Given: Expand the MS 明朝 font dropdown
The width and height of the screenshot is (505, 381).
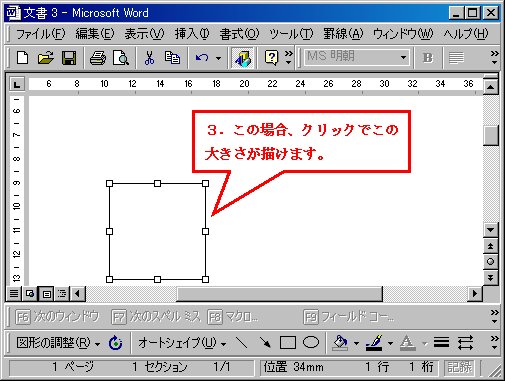Looking at the screenshot, I should [x=403, y=58].
